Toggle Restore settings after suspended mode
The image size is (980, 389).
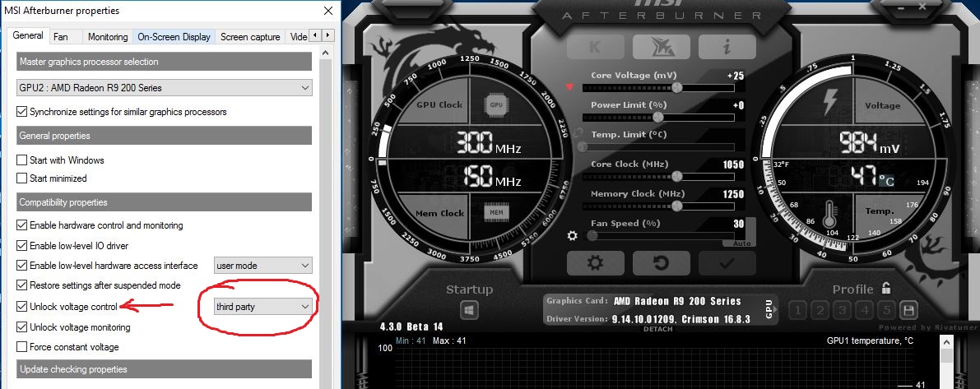[22, 285]
